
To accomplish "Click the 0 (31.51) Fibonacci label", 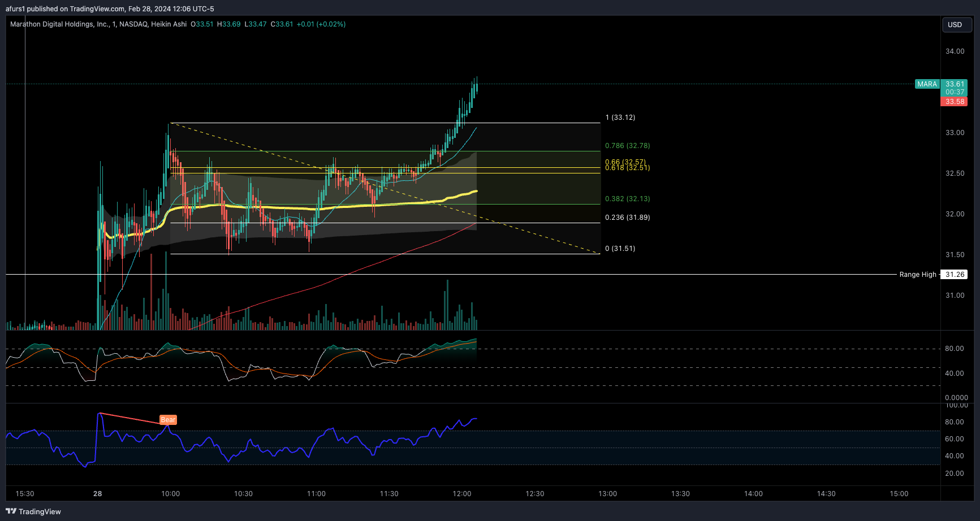I will [x=620, y=249].
